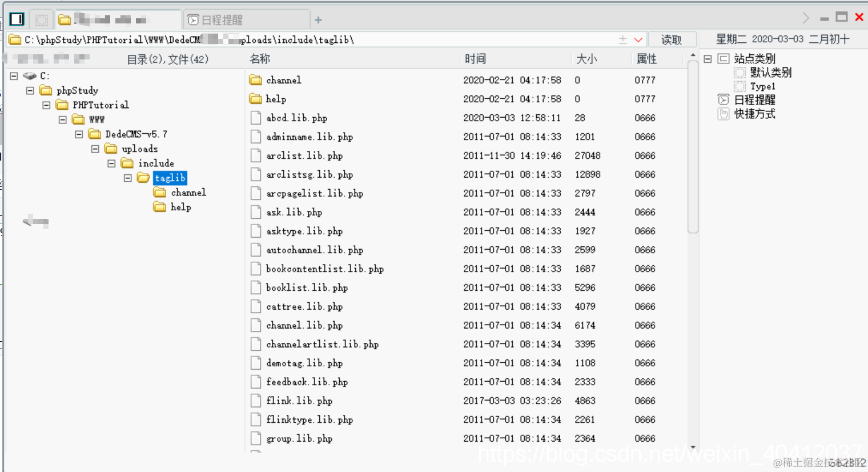Collapse the uploads tree node
Viewport: 868px width, 472px height.
[x=95, y=149]
